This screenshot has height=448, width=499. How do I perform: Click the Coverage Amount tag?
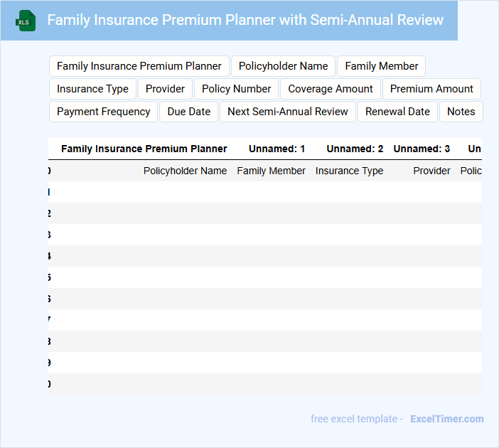(x=331, y=89)
